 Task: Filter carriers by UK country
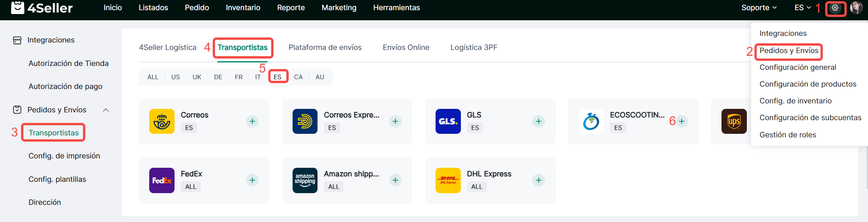(x=197, y=77)
